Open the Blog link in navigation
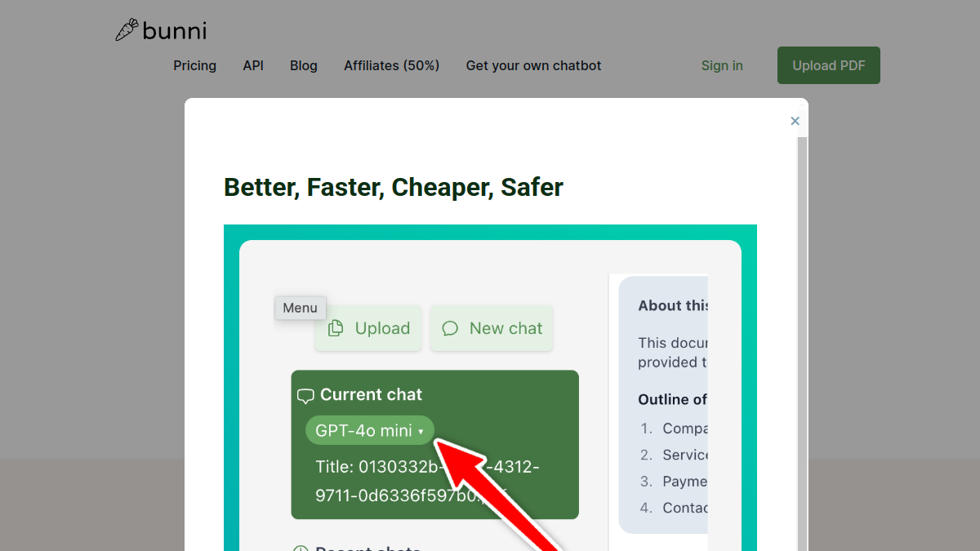980x551 pixels. [304, 65]
